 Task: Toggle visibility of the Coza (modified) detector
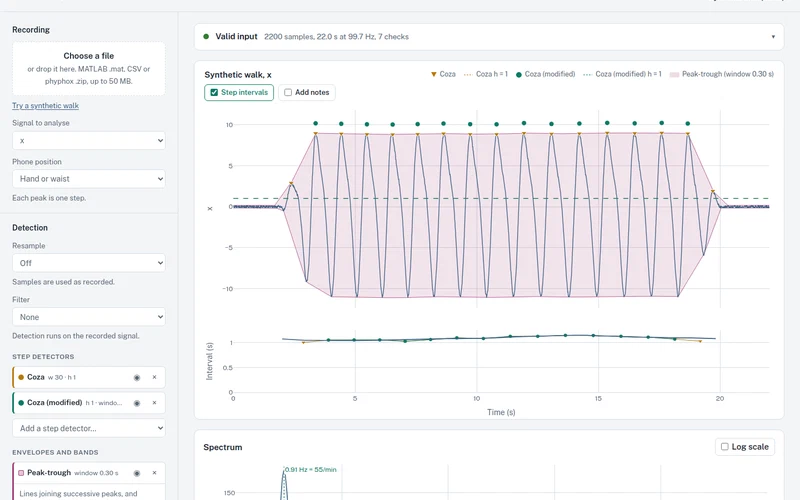click(x=137, y=403)
